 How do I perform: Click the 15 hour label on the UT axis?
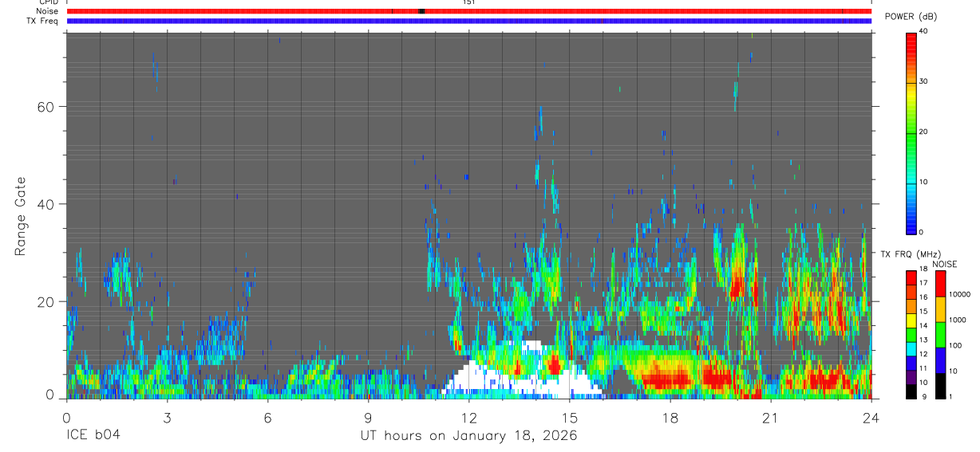point(569,417)
